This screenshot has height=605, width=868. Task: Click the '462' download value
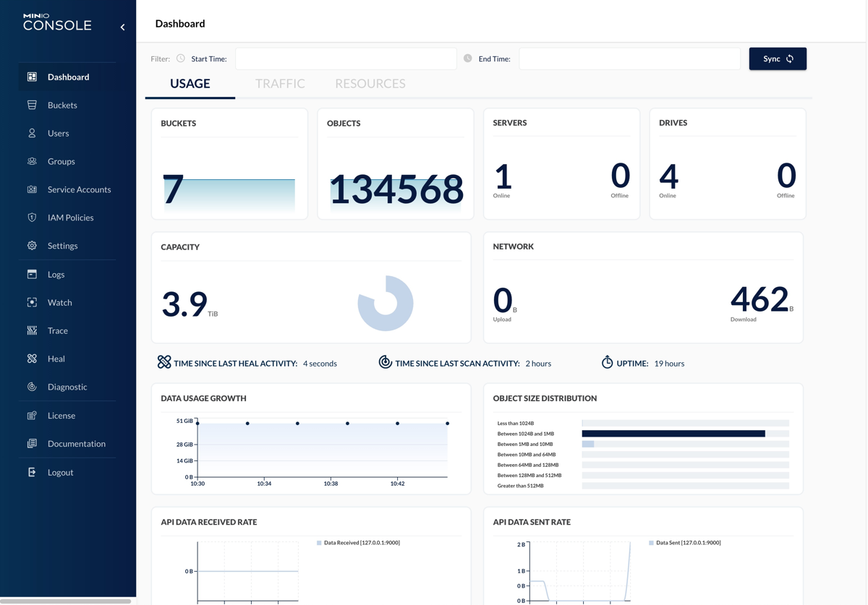[759, 299]
